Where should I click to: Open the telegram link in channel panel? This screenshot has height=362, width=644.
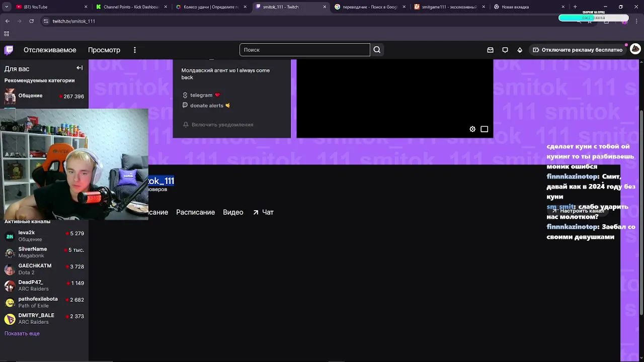(201, 95)
